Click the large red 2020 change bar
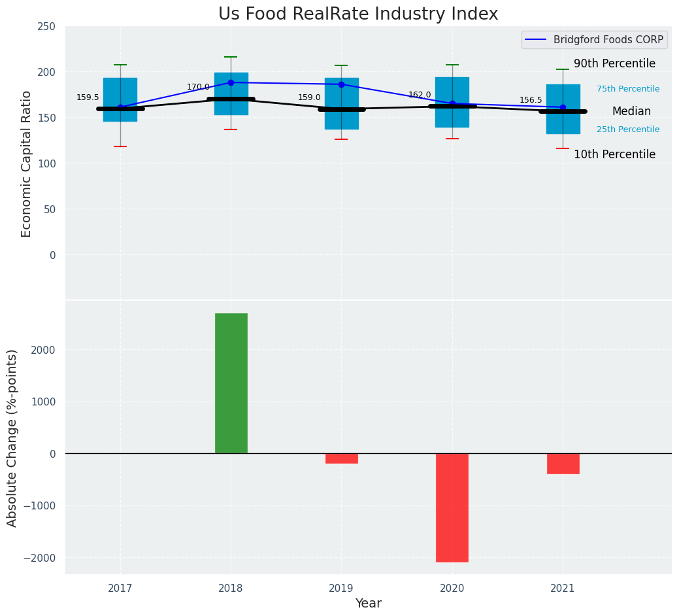 (x=452, y=507)
